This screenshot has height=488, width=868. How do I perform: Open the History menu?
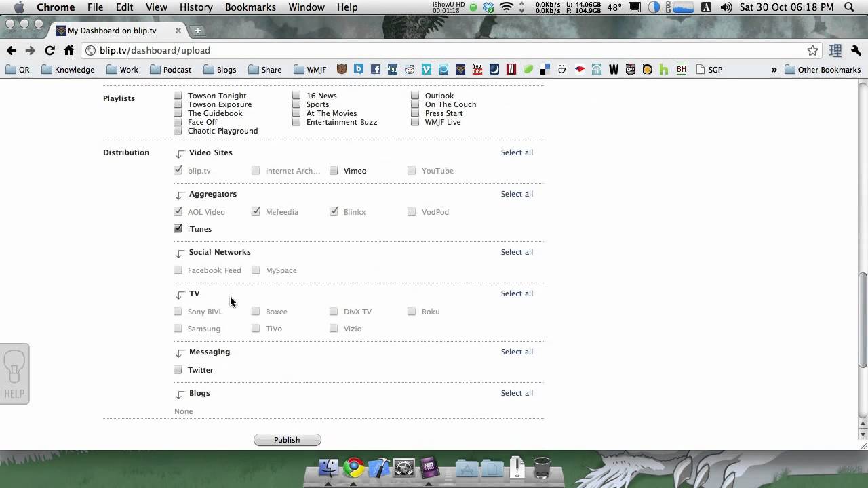196,7
